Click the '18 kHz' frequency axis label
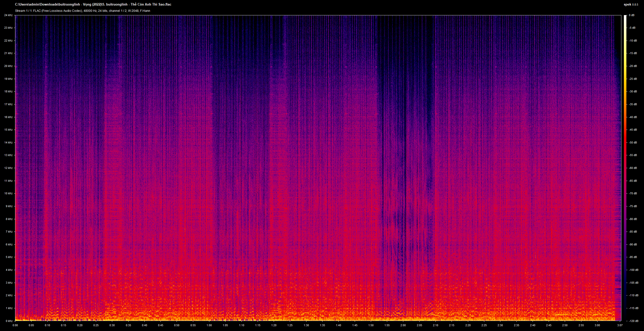This screenshot has height=331, width=644. click(8, 91)
